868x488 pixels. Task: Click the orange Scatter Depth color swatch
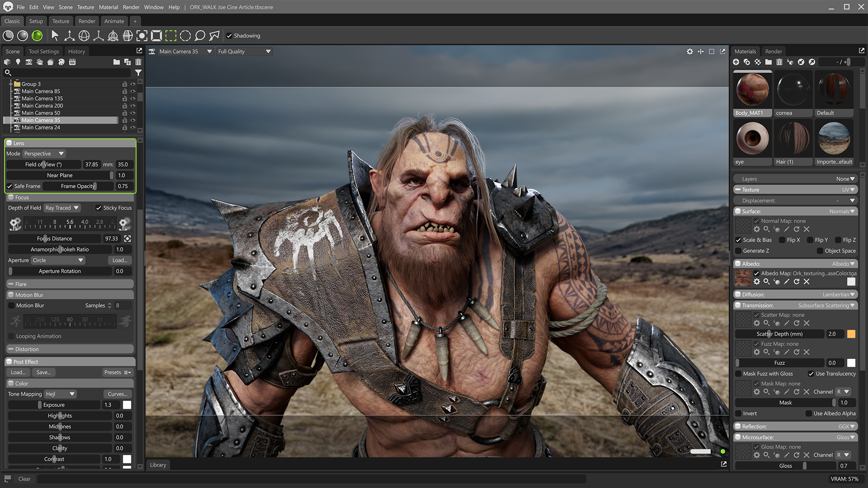[851, 334]
